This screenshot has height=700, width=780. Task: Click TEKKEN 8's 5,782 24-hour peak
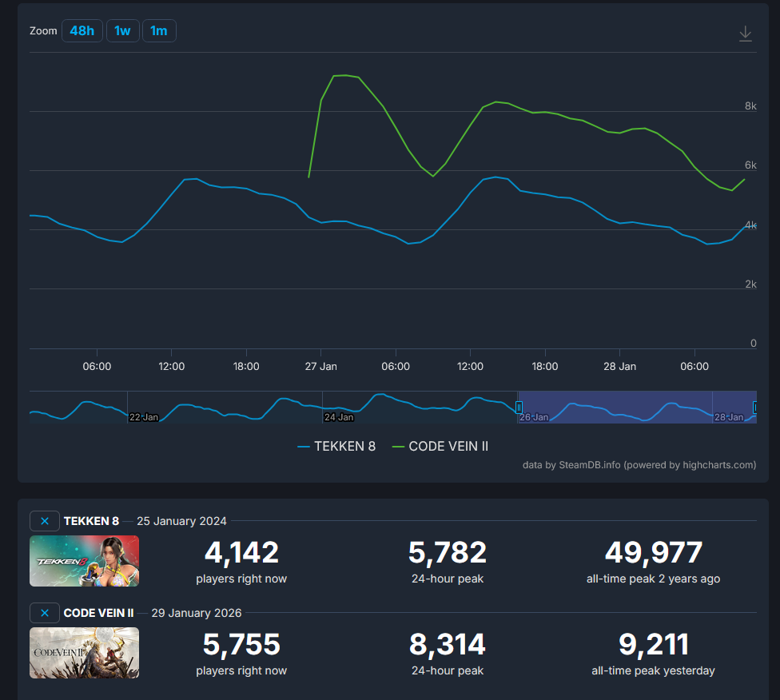(x=448, y=553)
